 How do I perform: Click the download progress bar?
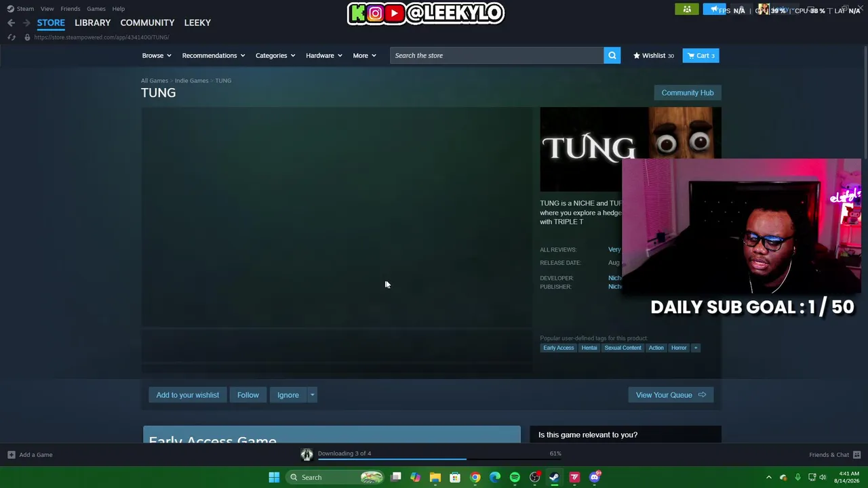(439, 460)
